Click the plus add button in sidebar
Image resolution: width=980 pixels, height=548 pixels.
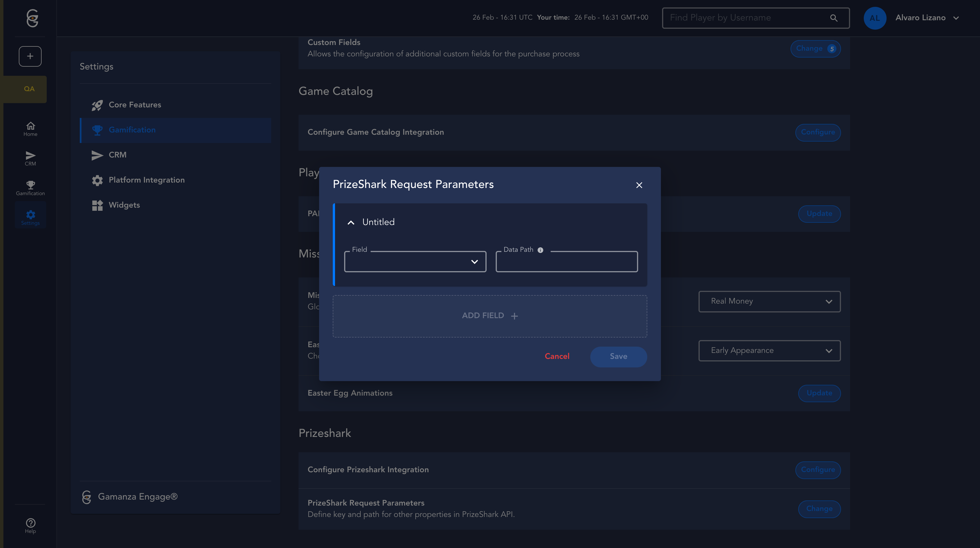[30, 56]
